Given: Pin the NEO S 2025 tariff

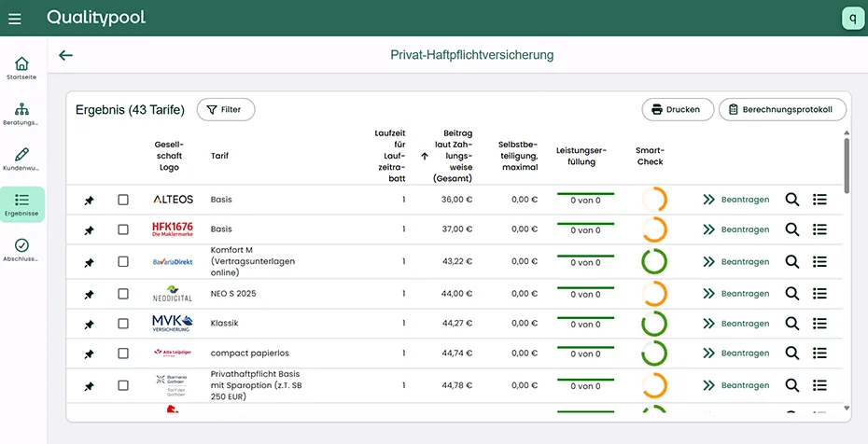Looking at the screenshot, I should tap(89, 295).
